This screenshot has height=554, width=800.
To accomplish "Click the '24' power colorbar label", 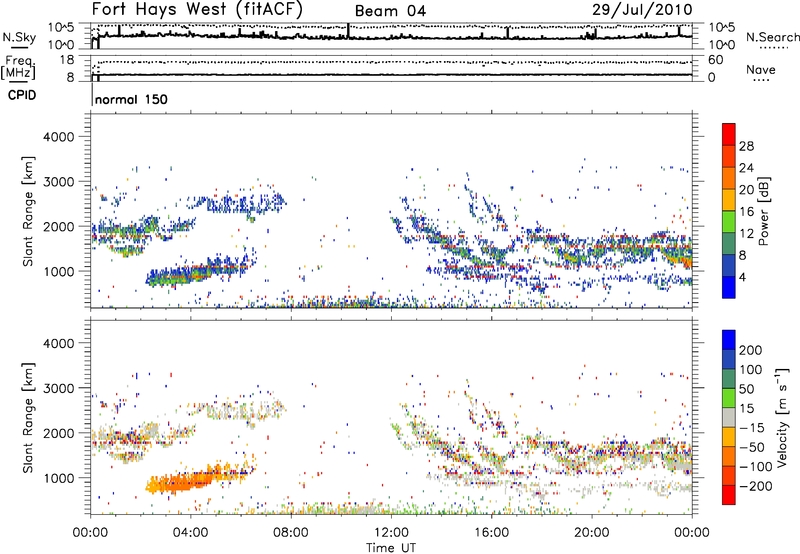I will point(746,168).
